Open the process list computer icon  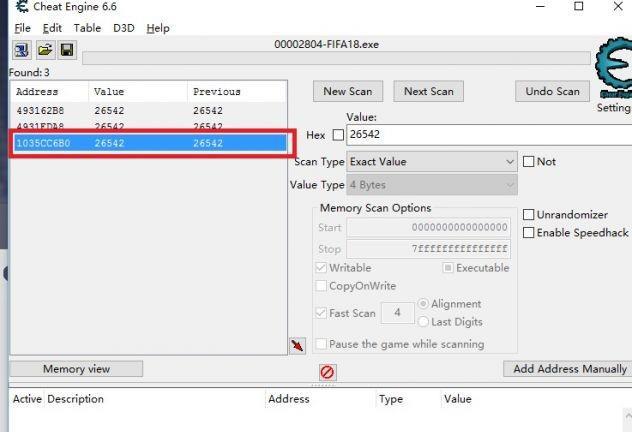tap(21, 50)
